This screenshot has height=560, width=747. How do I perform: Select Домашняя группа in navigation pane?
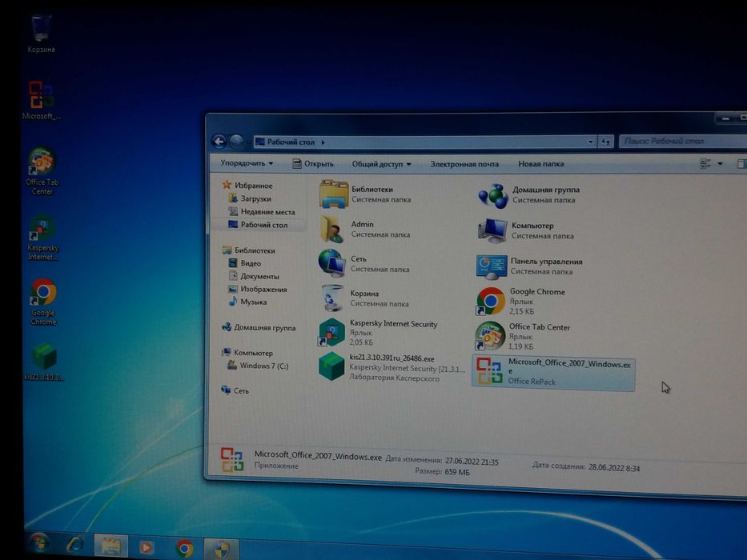point(259,328)
